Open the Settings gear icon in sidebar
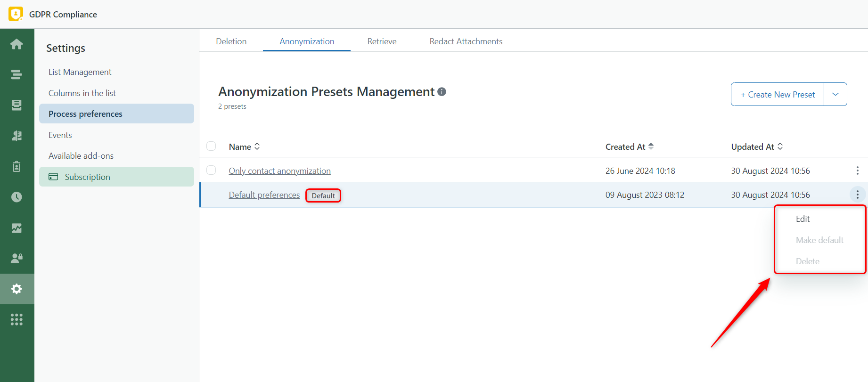The image size is (868, 382). pos(16,289)
